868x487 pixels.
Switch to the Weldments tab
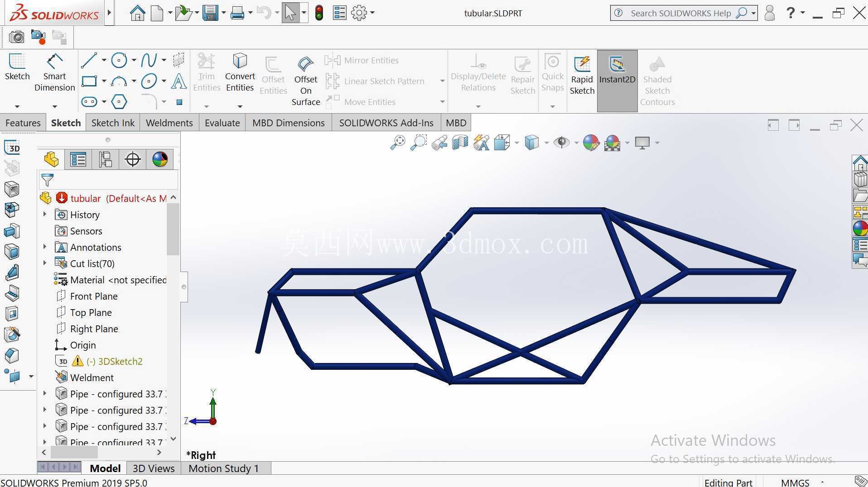pyautogui.click(x=169, y=123)
